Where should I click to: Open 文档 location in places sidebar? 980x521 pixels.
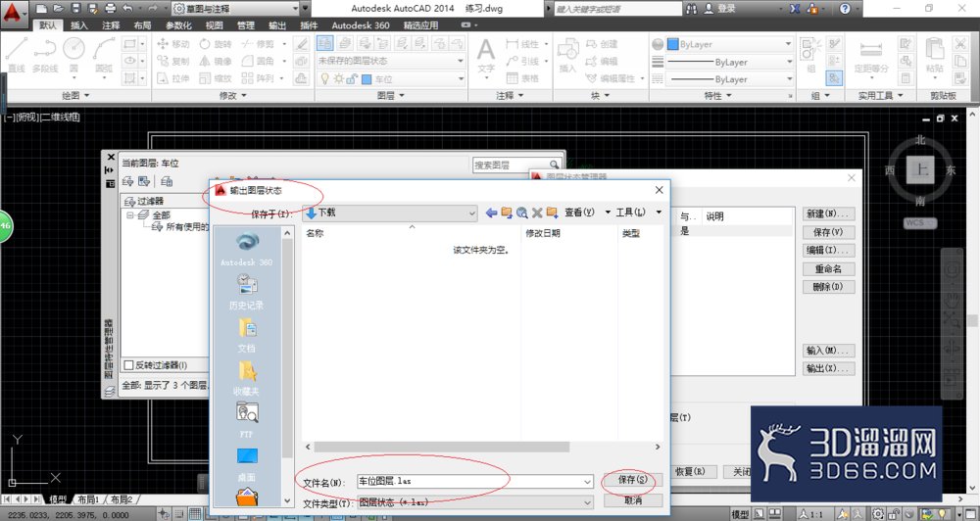247,335
